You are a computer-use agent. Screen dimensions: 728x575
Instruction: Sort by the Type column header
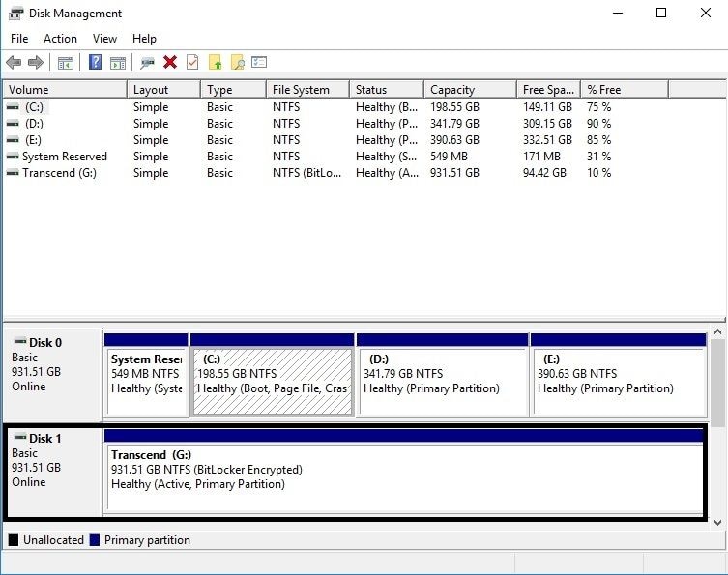click(233, 90)
